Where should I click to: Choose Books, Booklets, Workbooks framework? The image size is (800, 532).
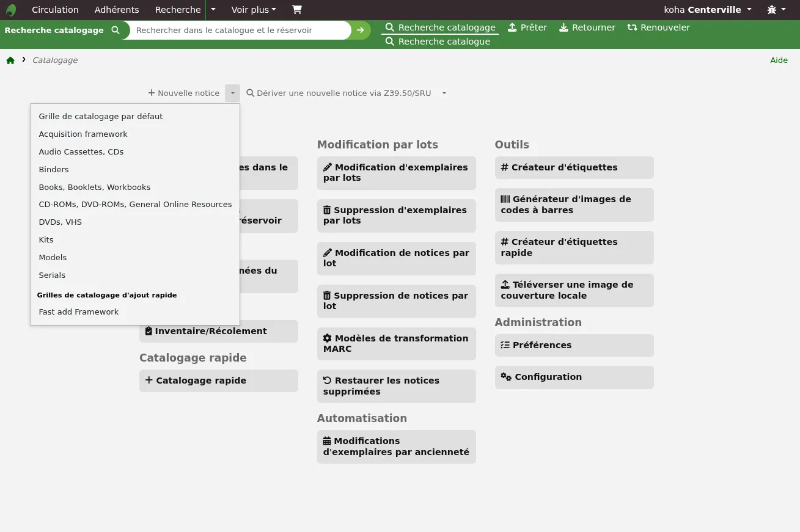[x=135, y=187]
